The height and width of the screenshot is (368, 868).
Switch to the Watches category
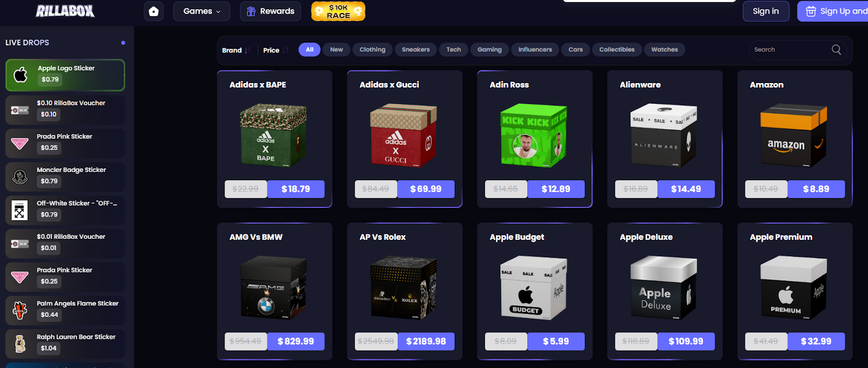tap(665, 49)
